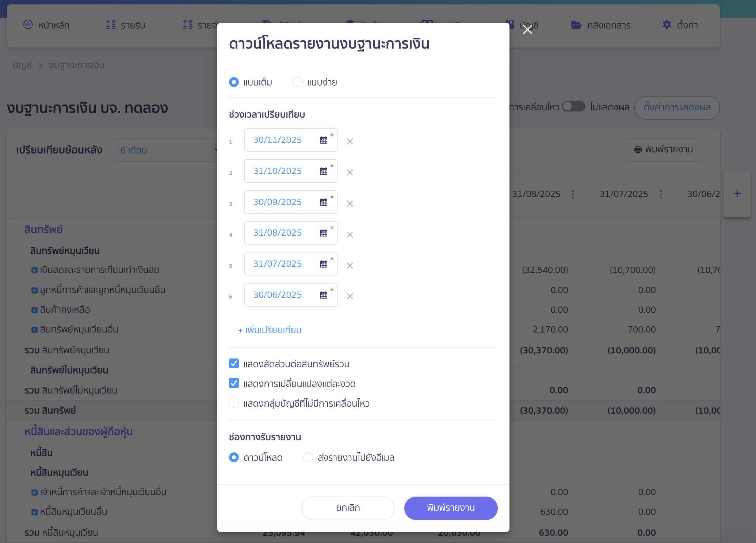Enable แสดงกลุ่มบัญชีที่ไม่มีการเคลื่อนไหว checkbox

pyautogui.click(x=234, y=403)
